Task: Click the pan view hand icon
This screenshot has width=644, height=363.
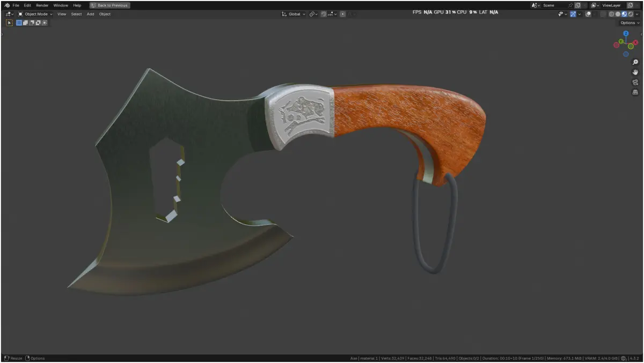Action: (x=635, y=72)
